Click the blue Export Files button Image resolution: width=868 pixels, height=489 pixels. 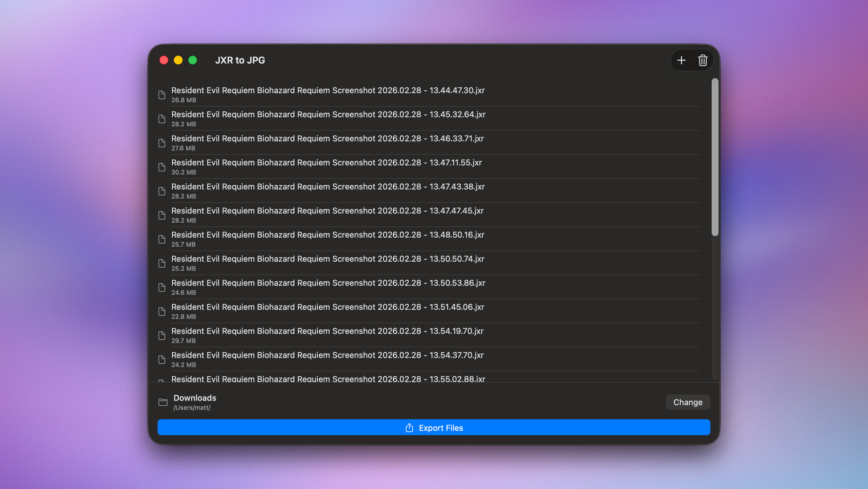click(434, 427)
